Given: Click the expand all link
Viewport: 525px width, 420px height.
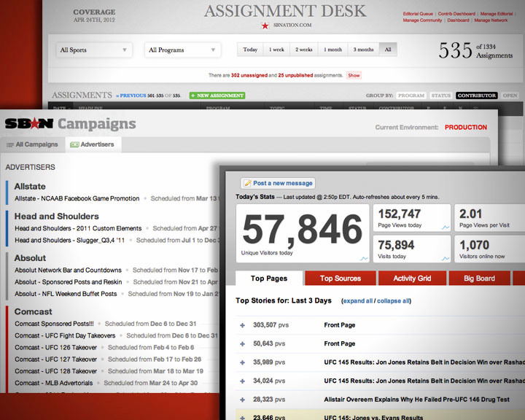Looking at the screenshot, I should tap(357, 300).
